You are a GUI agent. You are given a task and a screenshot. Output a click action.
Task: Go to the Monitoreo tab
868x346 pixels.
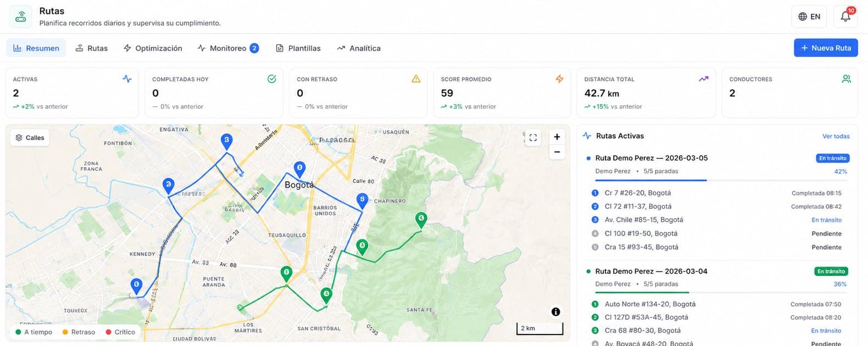[x=227, y=48]
